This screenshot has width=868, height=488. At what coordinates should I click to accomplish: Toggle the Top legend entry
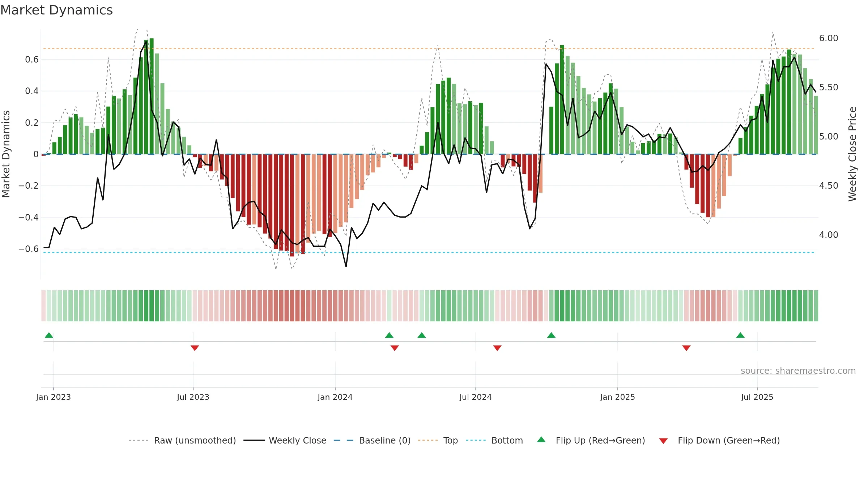[x=438, y=440]
